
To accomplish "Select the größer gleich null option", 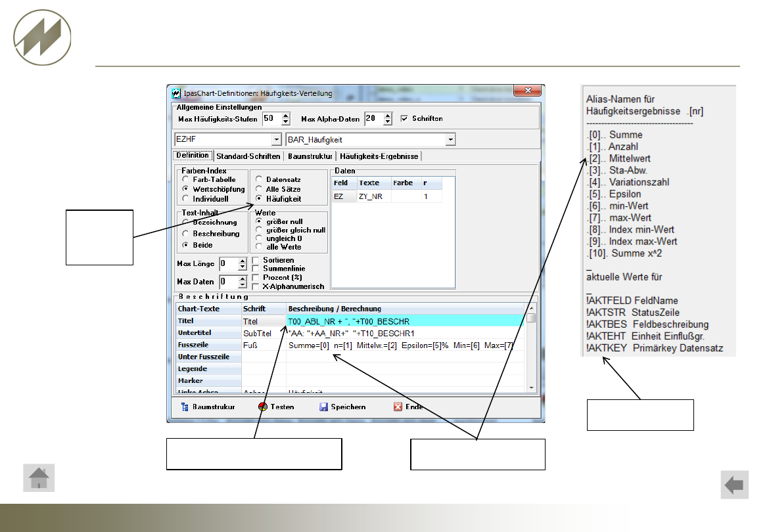I will pyautogui.click(x=259, y=230).
